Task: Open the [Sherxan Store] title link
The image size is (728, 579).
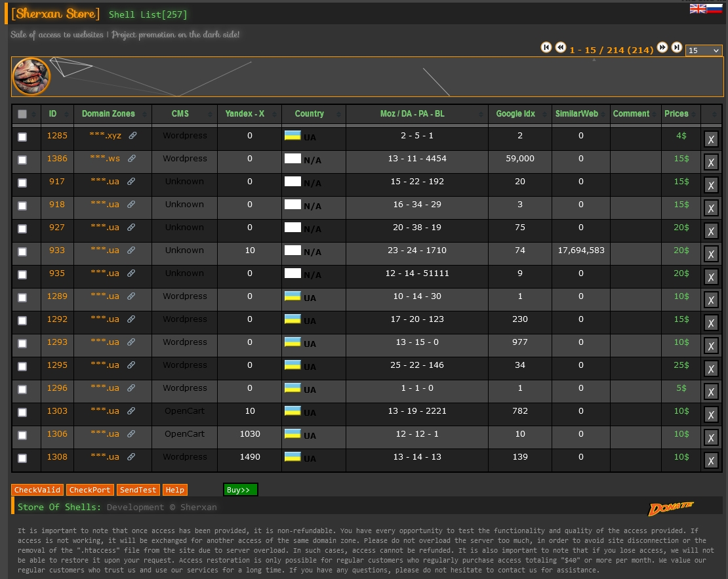Action: 55,14
